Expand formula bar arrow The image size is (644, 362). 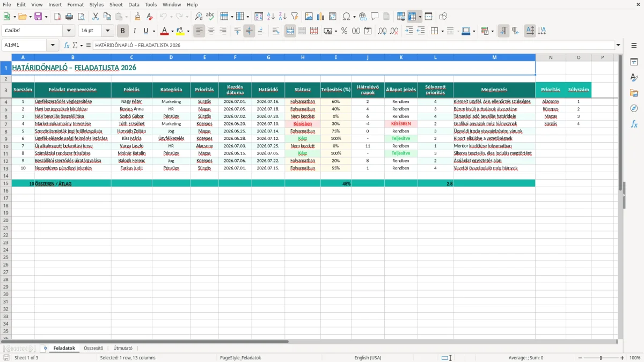coord(618,45)
